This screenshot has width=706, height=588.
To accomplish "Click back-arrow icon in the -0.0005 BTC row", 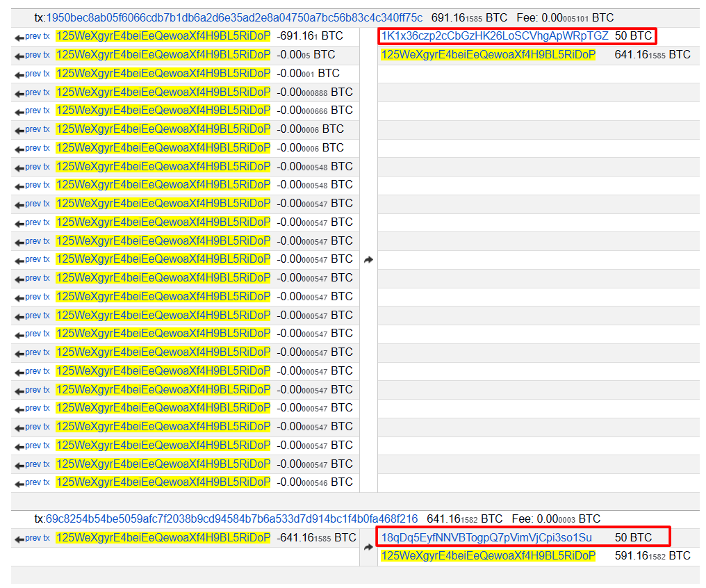I will pos(19,57).
